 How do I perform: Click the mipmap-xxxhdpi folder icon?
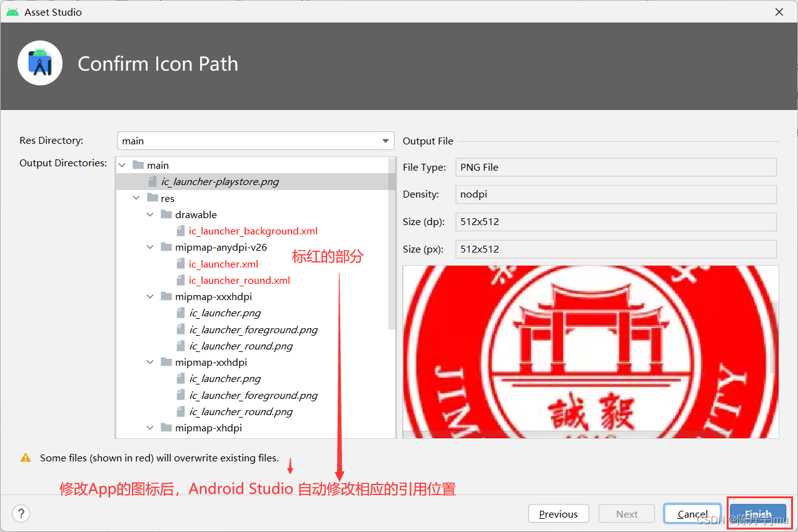coord(166,296)
